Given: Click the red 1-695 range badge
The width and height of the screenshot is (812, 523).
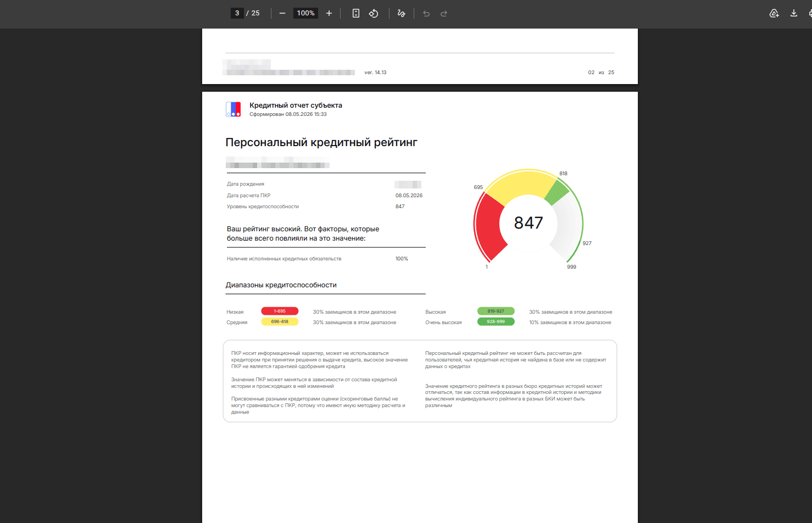Looking at the screenshot, I should [280, 311].
